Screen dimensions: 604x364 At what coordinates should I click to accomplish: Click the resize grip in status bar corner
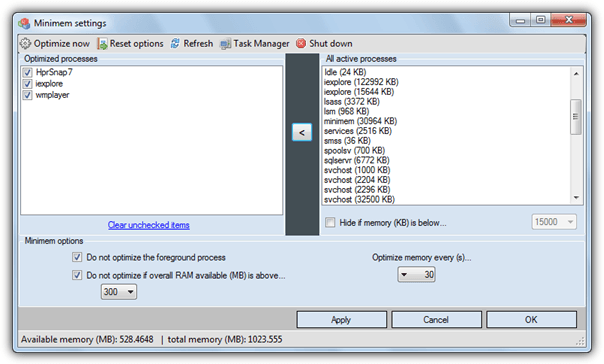tap(580, 340)
